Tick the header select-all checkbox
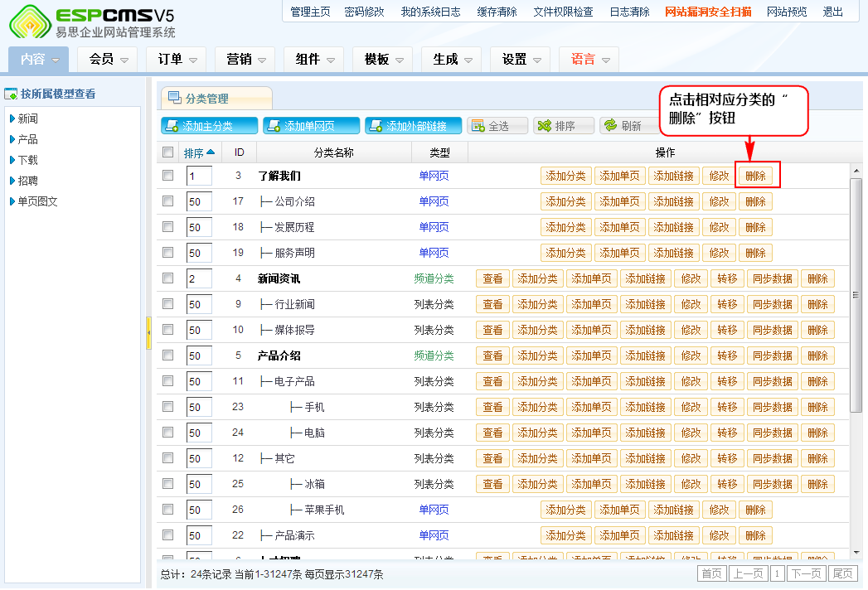 click(167, 152)
